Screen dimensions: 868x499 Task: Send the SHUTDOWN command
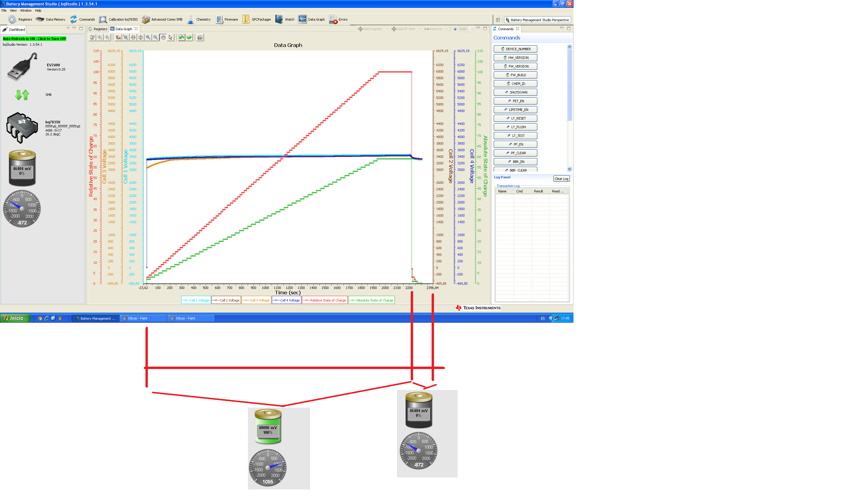pyautogui.click(x=515, y=92)
